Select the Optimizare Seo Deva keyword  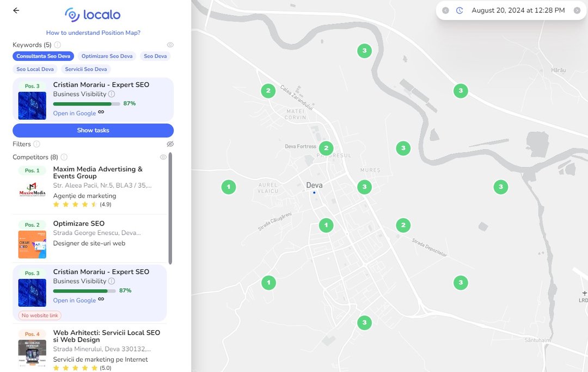tap(107, 56)
